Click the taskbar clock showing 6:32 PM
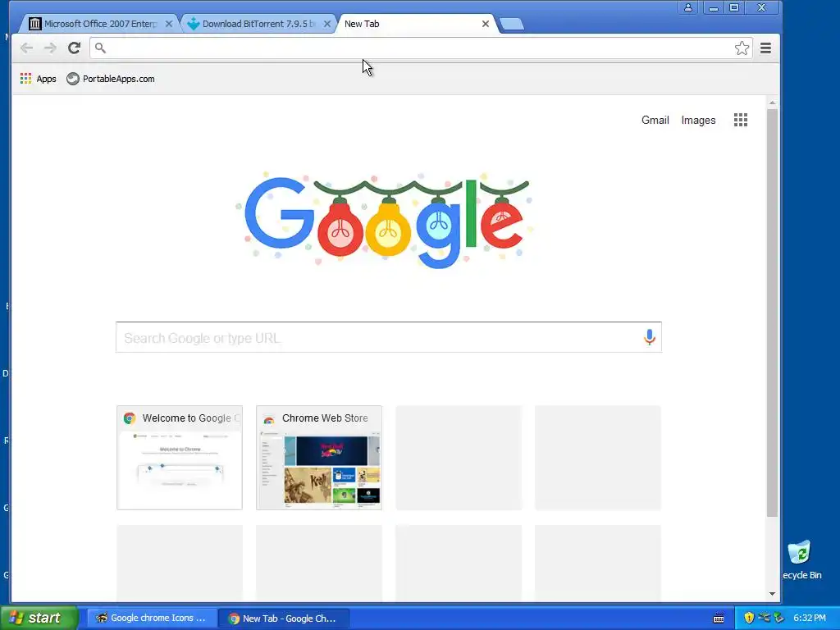The width and height of the screenshot is (840, 630). [x=810, y=618]
